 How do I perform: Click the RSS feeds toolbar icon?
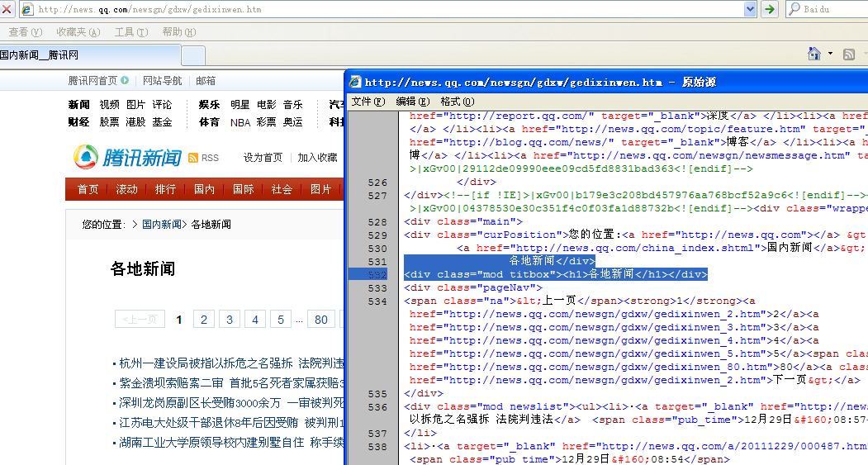849,55
